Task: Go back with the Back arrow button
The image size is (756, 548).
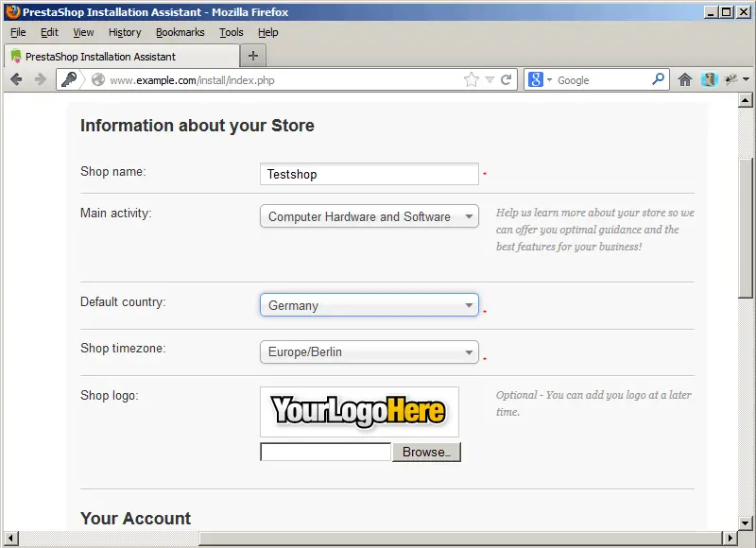Action: point(16,79)
